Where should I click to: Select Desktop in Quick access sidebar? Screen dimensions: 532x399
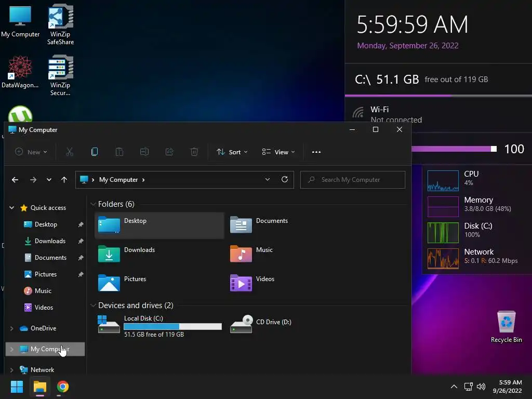(46, 224)
